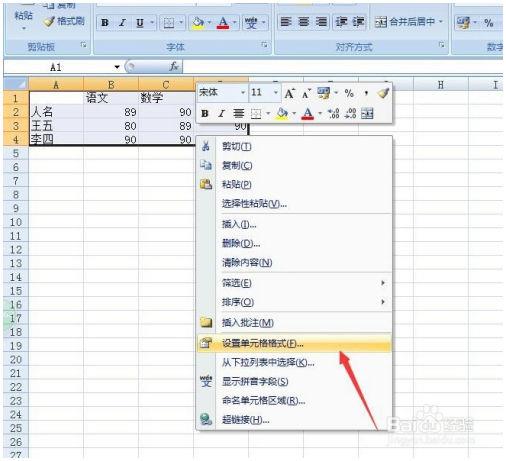Click the hyperlink globe icon in context menu

pos(206,419)
